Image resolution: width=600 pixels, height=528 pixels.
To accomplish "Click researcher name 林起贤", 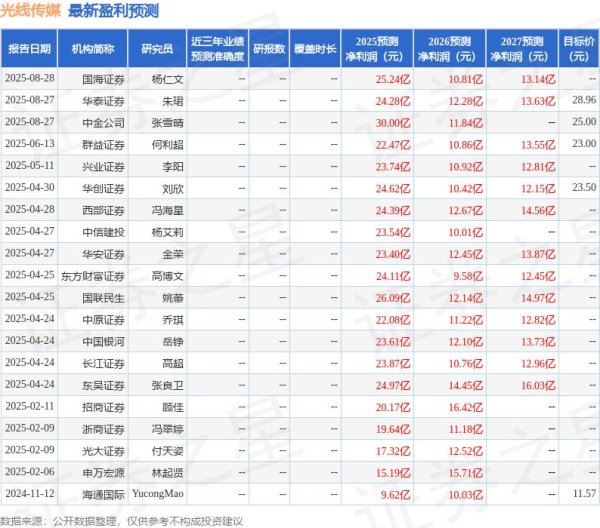I will pyautogui.click(x=168, y=473).
